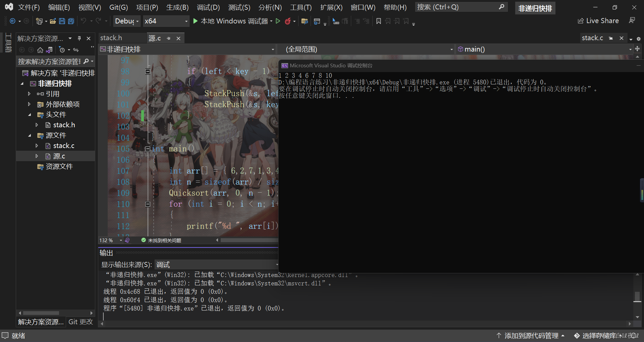Collapse the 头文件 folder node
The width and height of the screenshot is (644, 342).
pyautogui.click(x=30, y=115)
